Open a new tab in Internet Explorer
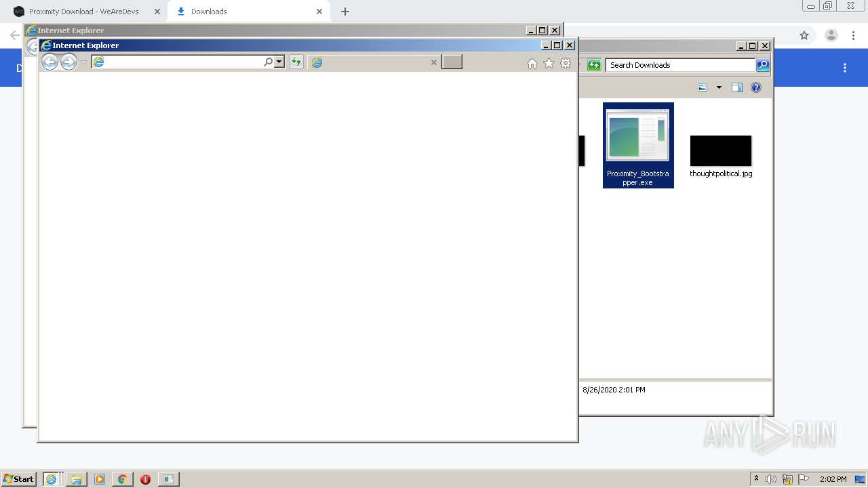 pyautogui.click(x=452, y=62)
